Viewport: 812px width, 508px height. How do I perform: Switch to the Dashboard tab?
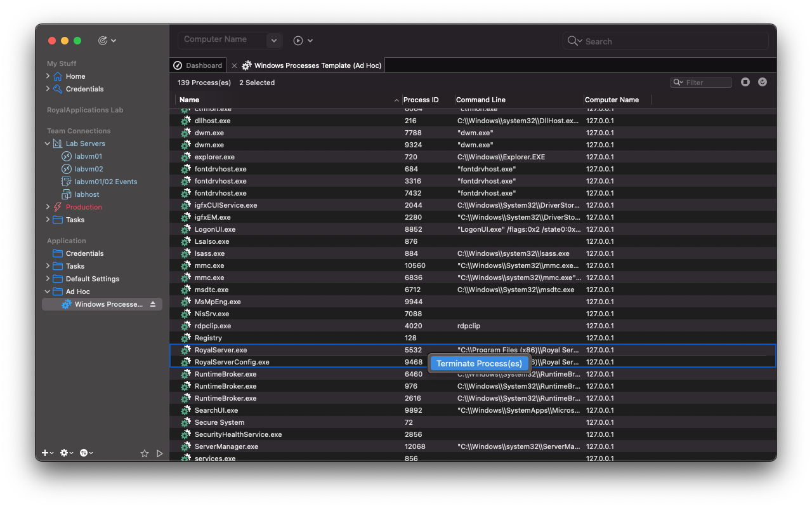pos(197,65)
